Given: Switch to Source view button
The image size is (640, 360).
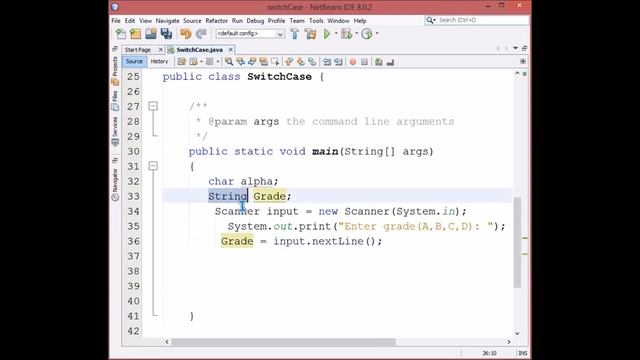Looking at the screenshot, I should coord(134,62).
